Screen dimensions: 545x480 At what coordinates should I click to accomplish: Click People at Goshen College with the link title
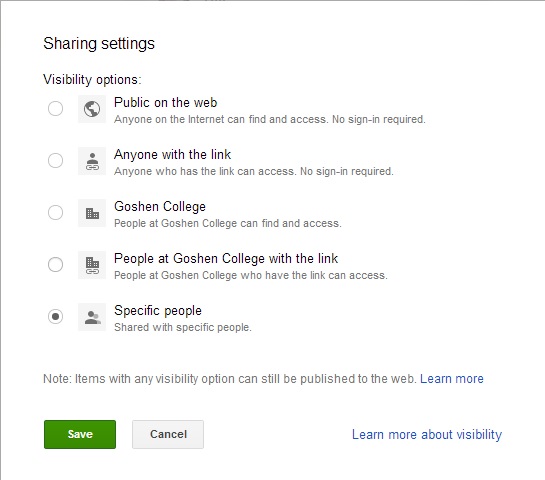coord(226,259)
